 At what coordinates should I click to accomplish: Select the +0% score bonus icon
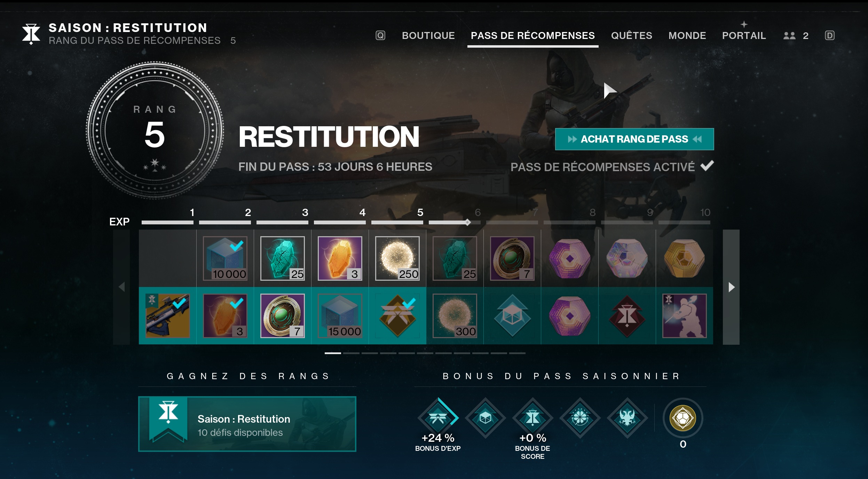click(x=532, y=417)
